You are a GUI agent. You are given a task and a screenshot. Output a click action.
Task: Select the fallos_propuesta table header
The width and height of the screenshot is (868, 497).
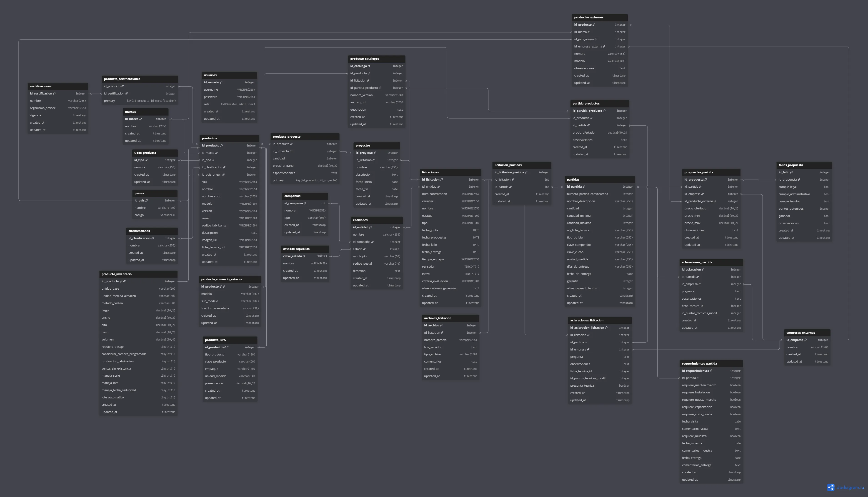[805, 165]
